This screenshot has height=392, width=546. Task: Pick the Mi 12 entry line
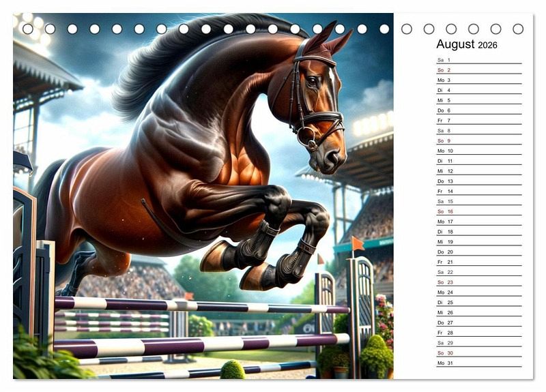tap(478, 171)
